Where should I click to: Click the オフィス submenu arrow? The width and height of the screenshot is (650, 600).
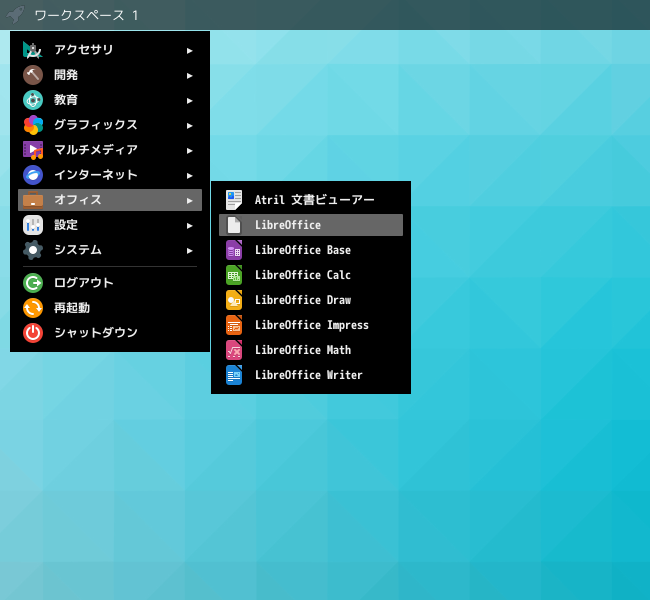[x=189, y=201]
